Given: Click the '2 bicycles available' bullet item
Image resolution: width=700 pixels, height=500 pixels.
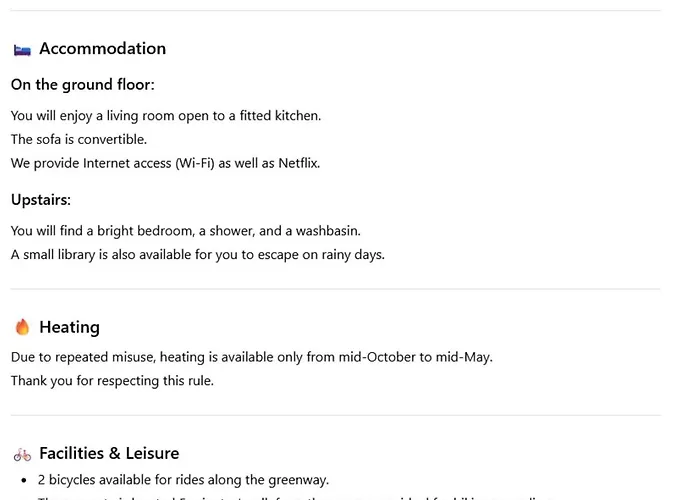Looking at the screenshot, I should coord(183,480).
